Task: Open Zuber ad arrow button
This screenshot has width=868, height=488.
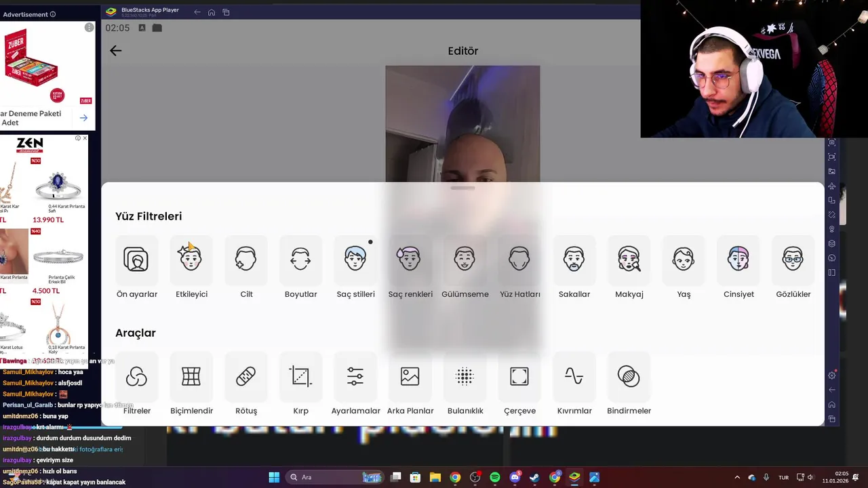Action: 83,118
